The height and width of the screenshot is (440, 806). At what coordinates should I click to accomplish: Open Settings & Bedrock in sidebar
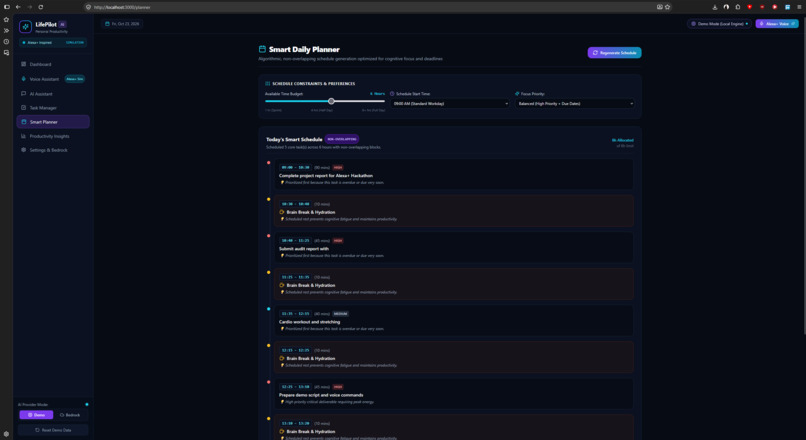(x=53, y=150)
